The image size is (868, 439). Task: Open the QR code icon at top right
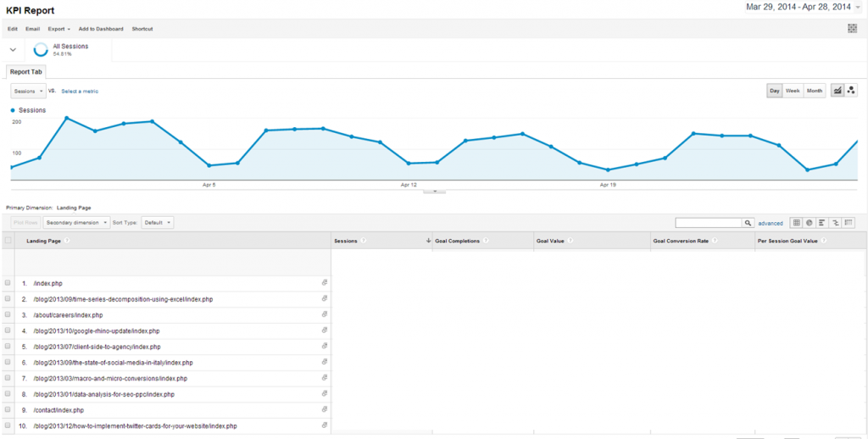point(853,29)
